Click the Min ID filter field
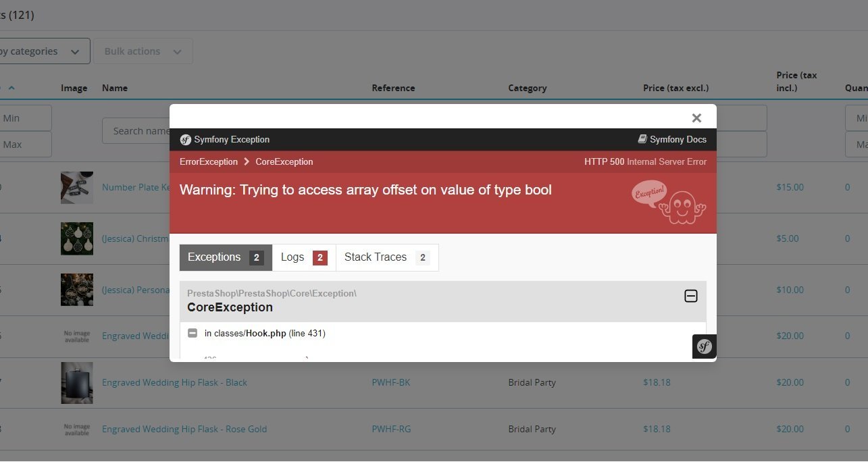The image size is (868, 462). (26, 118)
